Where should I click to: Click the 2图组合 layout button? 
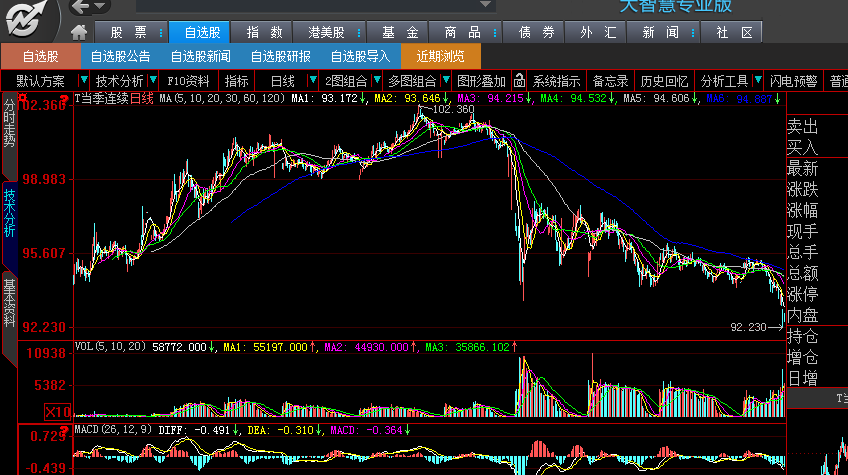(346, 81)
